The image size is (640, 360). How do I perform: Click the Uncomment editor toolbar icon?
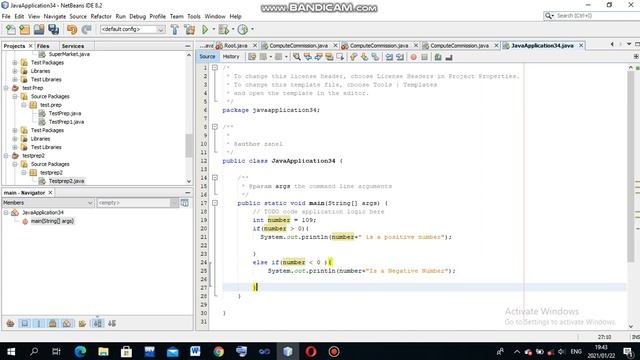point(449,57)
